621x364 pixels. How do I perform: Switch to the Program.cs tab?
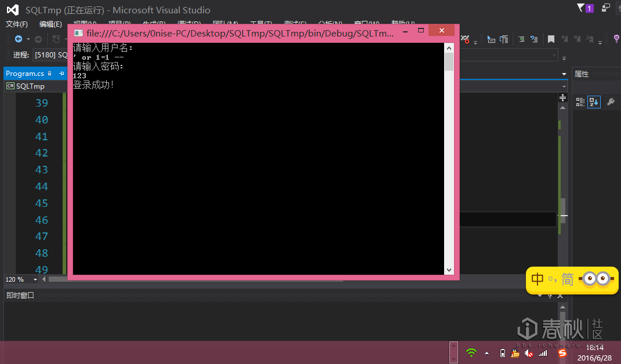25,73
